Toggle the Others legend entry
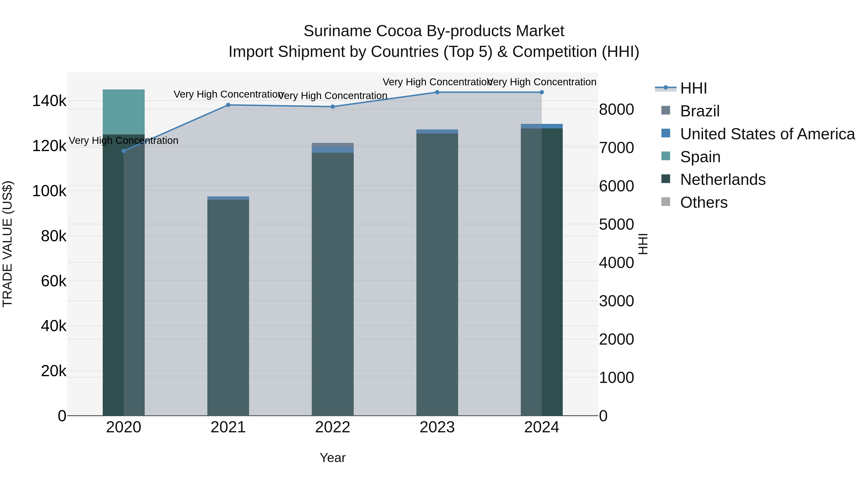 [694, 202]
